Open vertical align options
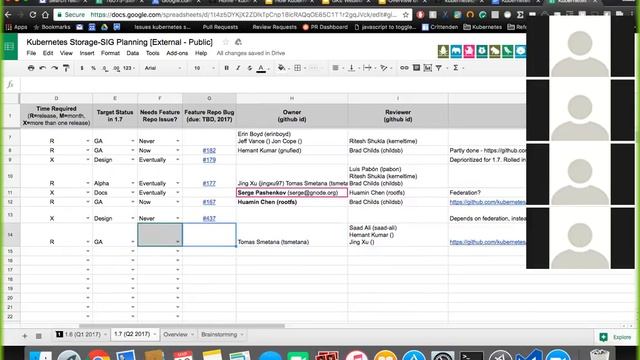The width and height of the screenshot is (640, 360). click(351, 68)
